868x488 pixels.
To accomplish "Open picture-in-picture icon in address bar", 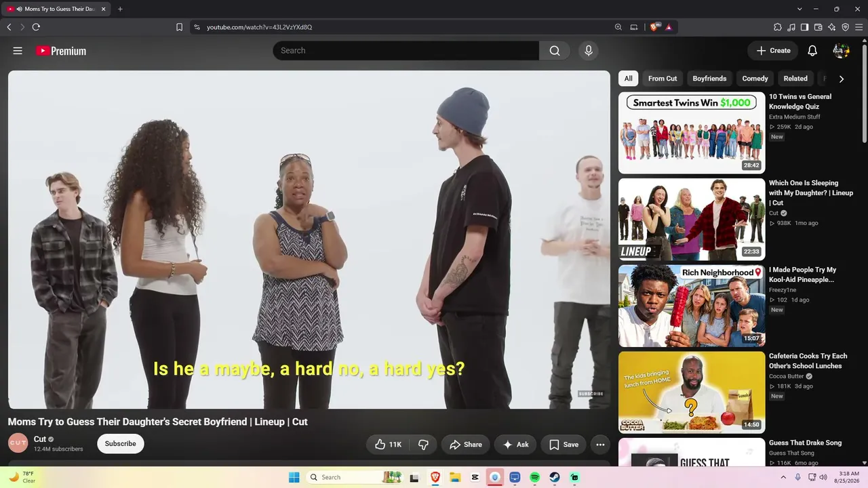I will 634,27.
